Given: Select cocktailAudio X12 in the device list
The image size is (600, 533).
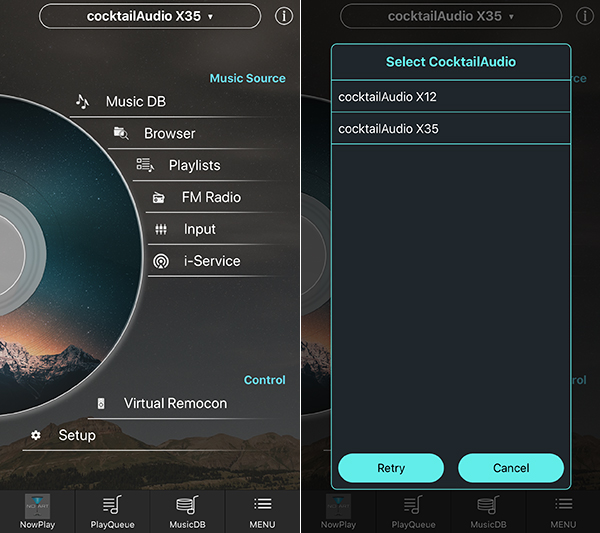Looking at the screenshot, I should (x=451, y=97).
